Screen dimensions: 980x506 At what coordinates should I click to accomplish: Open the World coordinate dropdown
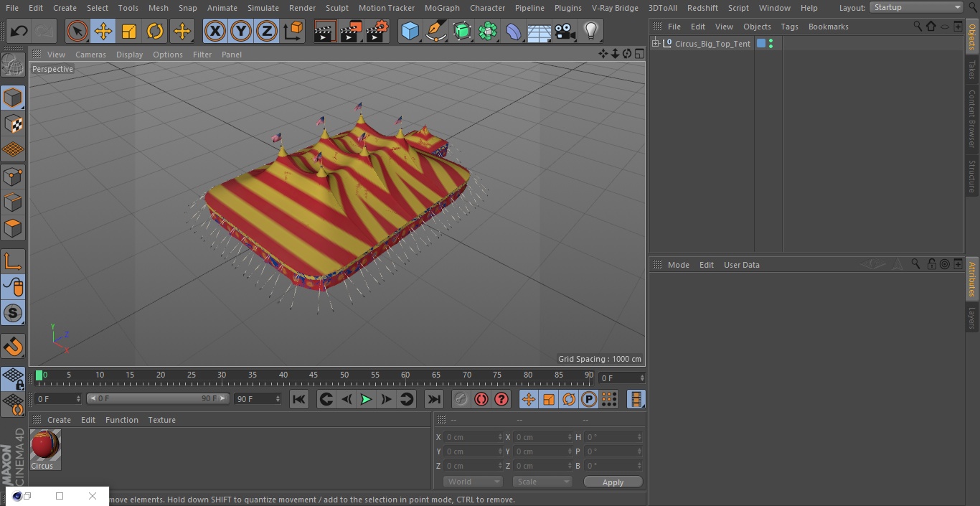pos(472,482)
